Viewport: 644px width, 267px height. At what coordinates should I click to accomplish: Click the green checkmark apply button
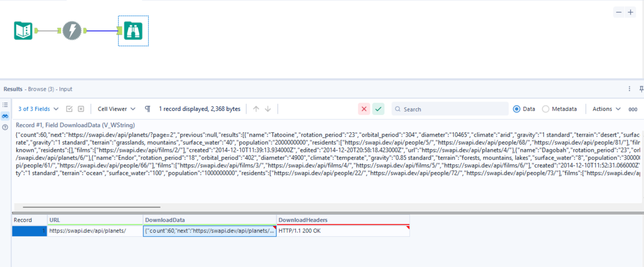[x=378, y=109]
